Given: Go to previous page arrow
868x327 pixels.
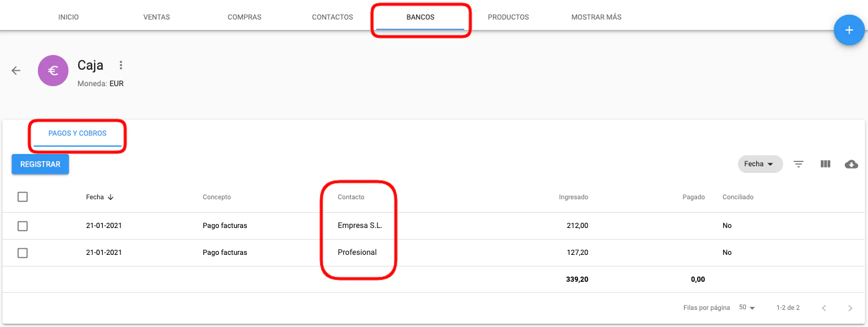Looking at the screenshot, I should 823,308.
